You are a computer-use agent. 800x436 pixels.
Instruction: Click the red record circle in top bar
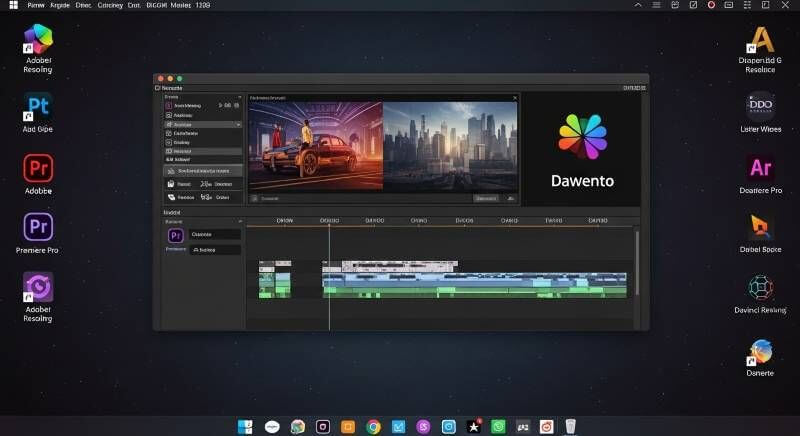(x=711, y=5)
